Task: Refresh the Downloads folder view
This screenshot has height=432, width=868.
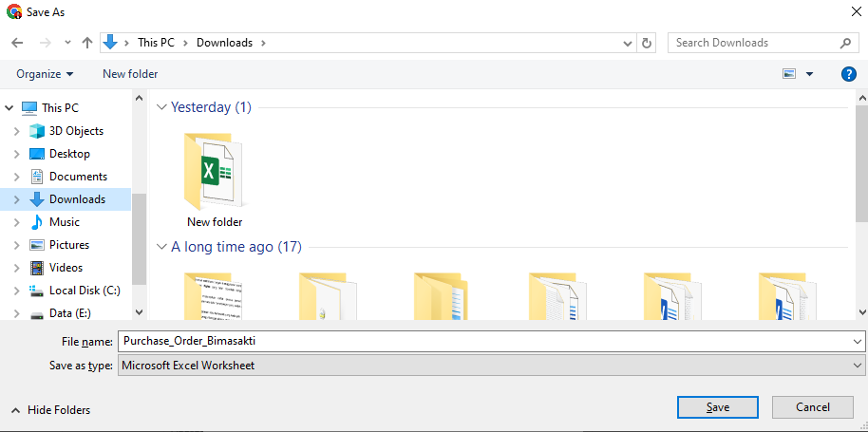Action: point(648,43)
